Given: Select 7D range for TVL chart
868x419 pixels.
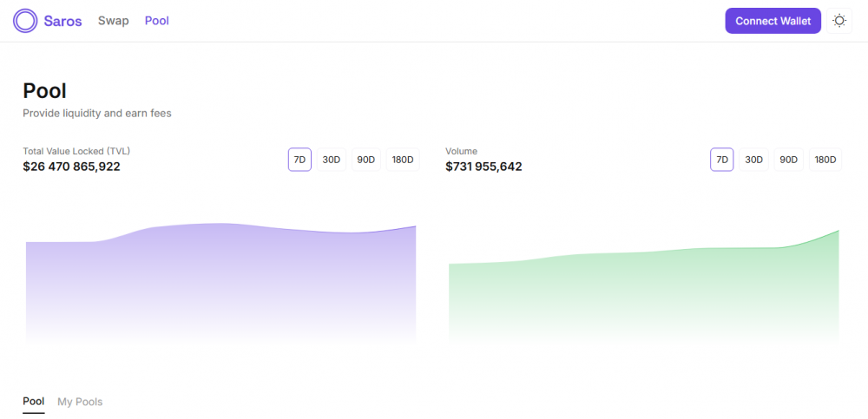Looking at the screenshot, I should (299, 160).
